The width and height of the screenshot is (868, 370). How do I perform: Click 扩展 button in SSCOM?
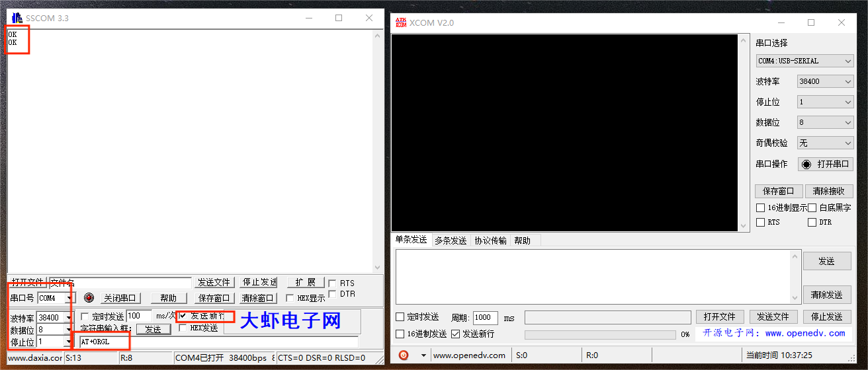306,282
